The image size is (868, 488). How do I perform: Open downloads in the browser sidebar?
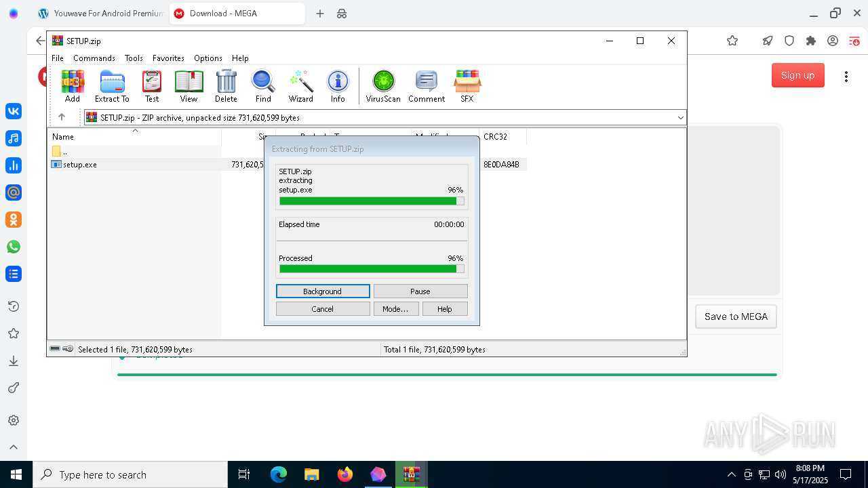[x=14, y=361]
